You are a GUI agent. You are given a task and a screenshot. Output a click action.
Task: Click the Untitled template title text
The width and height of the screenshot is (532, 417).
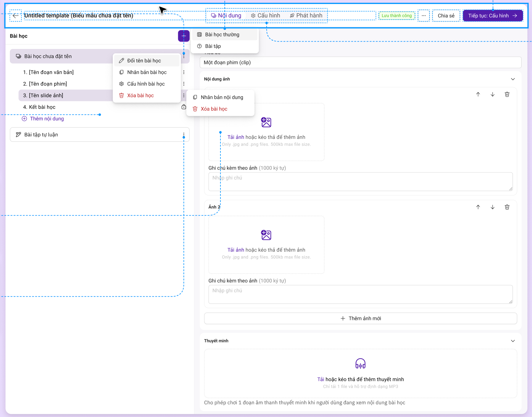click(79, 15)
